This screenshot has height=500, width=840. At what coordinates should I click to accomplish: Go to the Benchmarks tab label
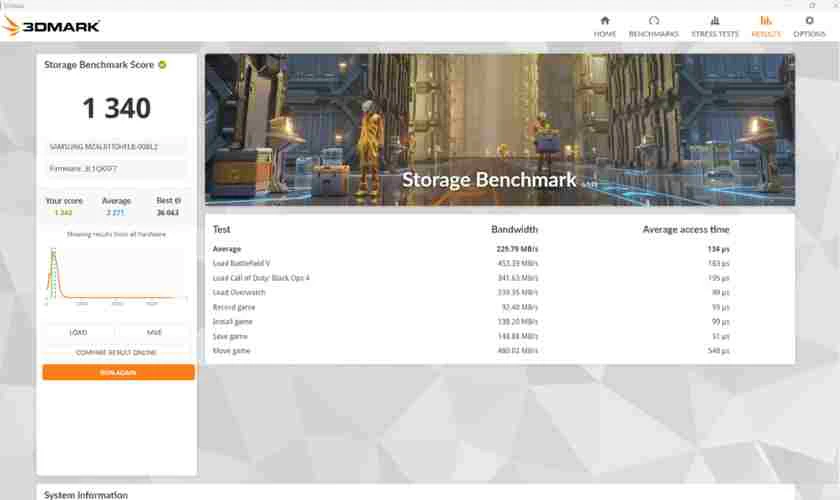click(653, 34)
